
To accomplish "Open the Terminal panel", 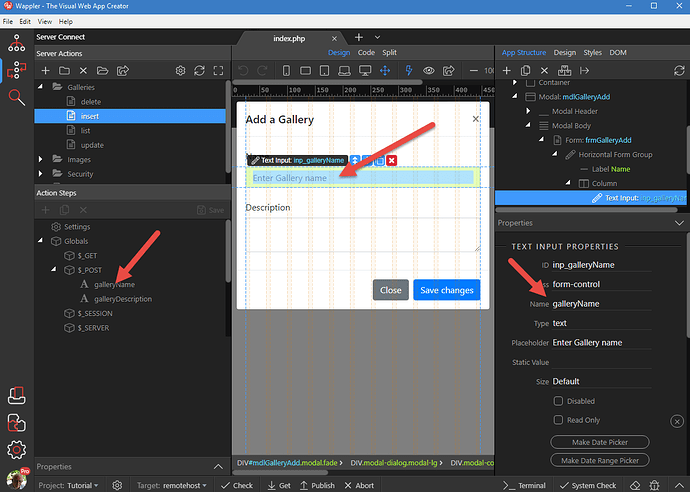I will pos(525,485).
